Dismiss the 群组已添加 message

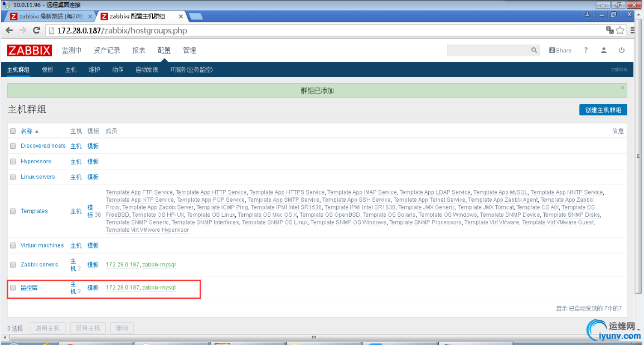(622, 88)
